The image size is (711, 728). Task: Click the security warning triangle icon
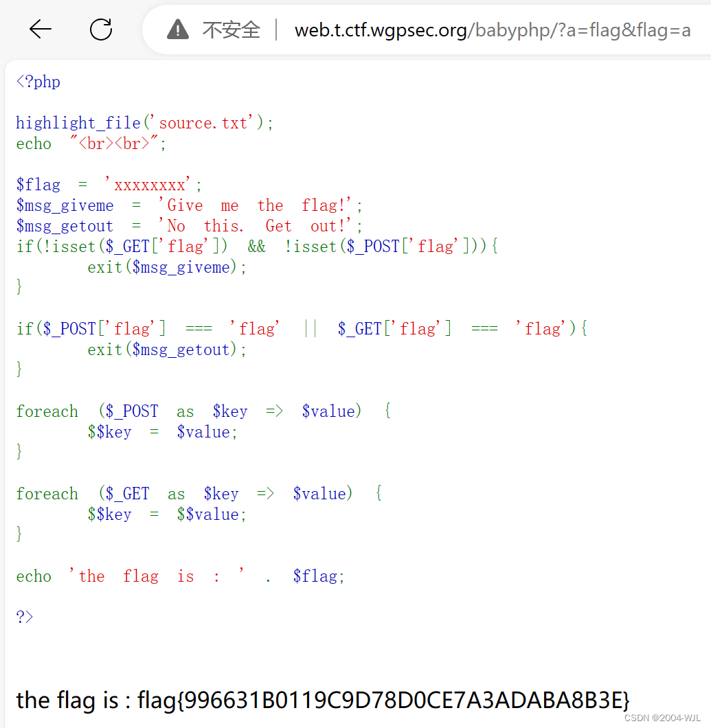click(x=177, y=29)
